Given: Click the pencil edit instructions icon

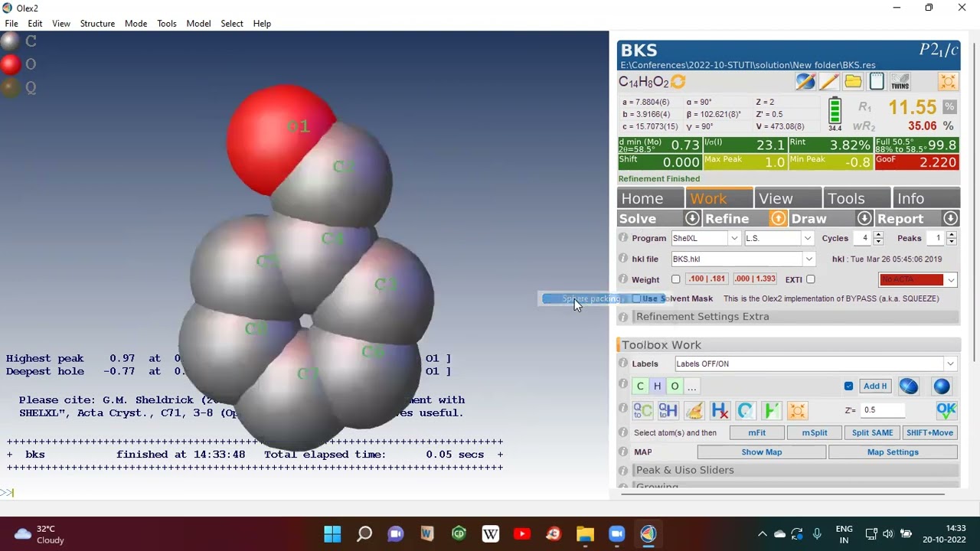Looking at the screenshot, I should pos(829,81).
